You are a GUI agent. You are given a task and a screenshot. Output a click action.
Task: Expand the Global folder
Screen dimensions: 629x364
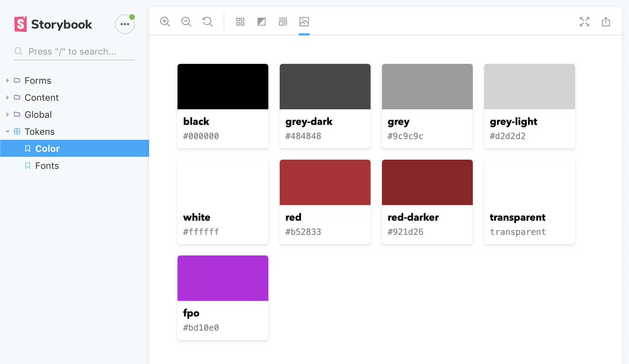38,115
